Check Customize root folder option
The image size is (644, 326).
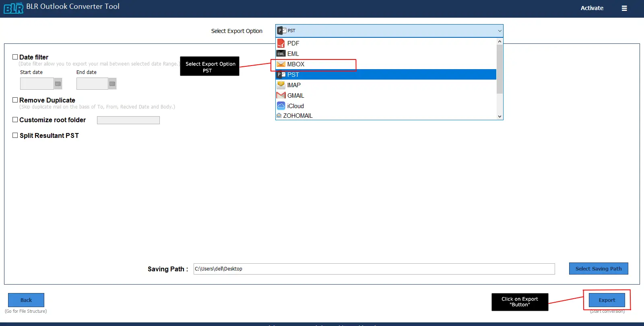(15, 120)
